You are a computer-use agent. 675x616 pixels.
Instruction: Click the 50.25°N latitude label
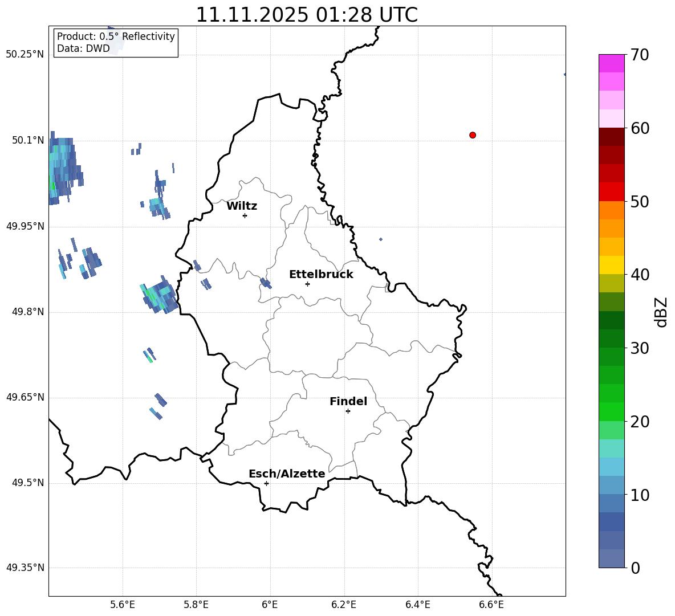(x=25, y=55)
